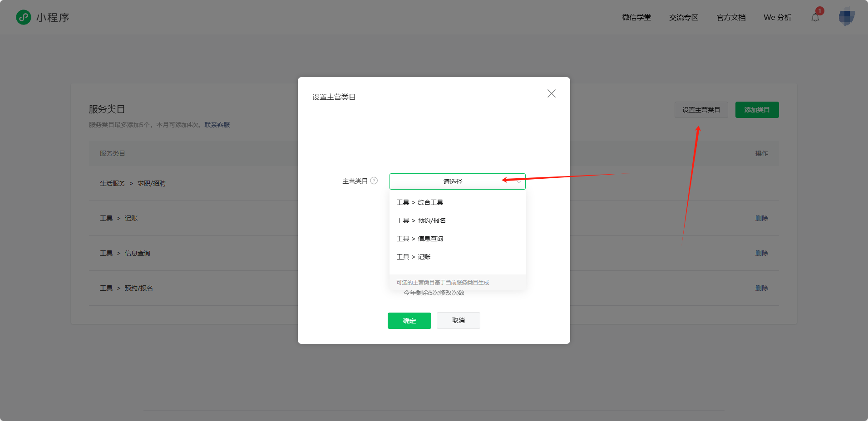The width and height of the screenshot is (868, 421).
Task: Cancel the dialog with 取消
Action: [x=458, y=321]
